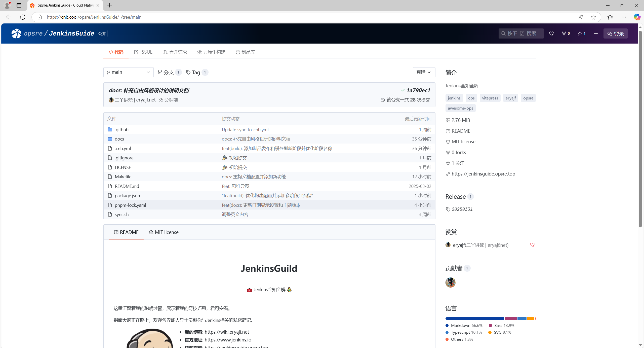Open the file Makefile

pos(123,177)
